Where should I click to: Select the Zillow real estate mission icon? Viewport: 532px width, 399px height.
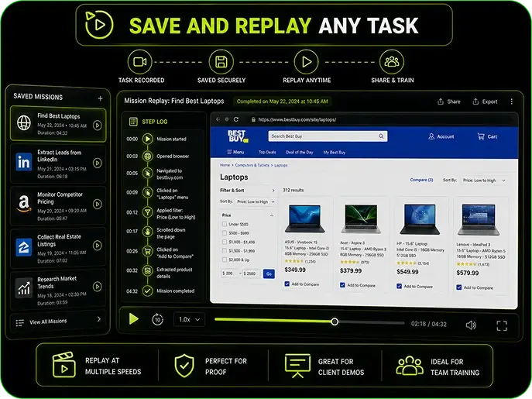tap(24, 247)
